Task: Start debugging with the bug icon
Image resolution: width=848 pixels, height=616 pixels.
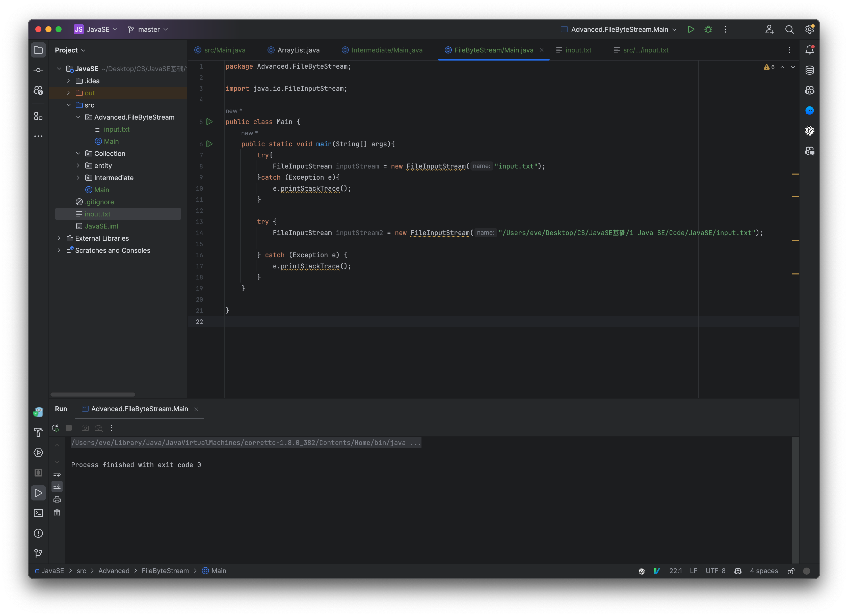Action: tap(708, 29)
